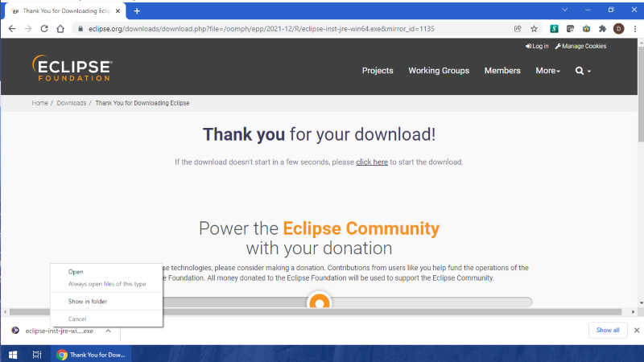Click the scroll right arrow of horizontal scrollbar
The image size is (644, 362).
pyautogui.click(x=633, y=312)
